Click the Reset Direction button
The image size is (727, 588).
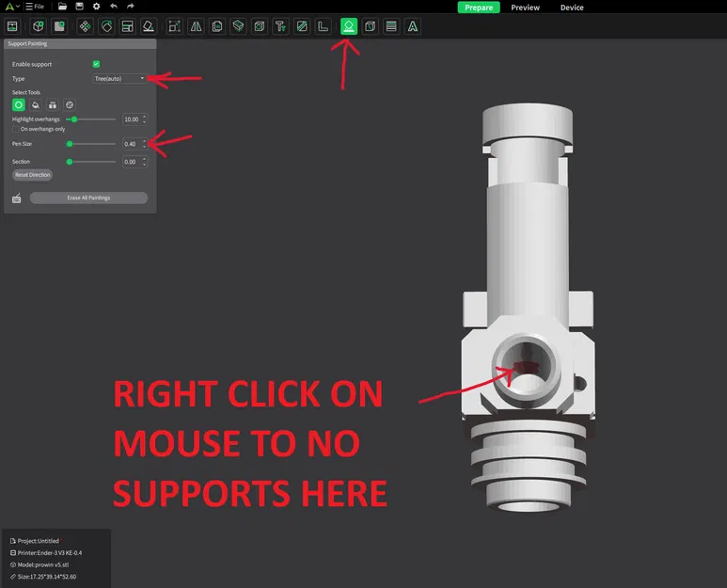tap(33, 175)
